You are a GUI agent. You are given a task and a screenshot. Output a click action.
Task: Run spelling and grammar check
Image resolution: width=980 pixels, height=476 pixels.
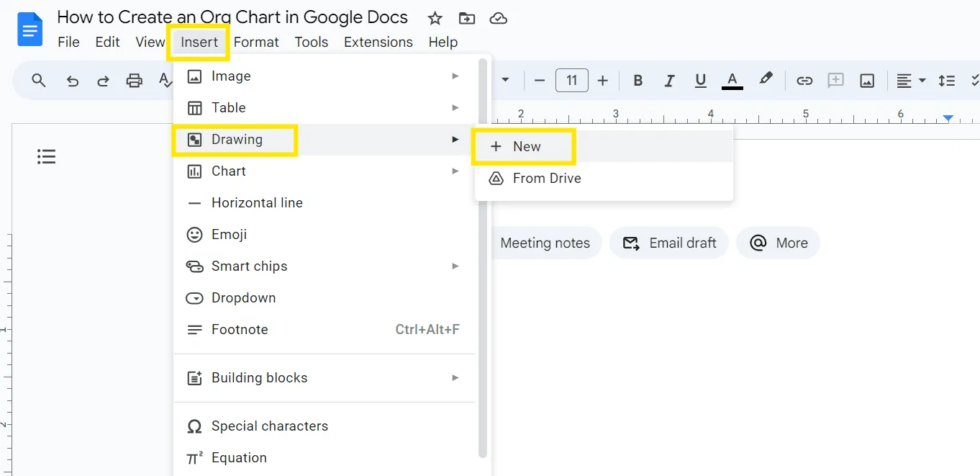point(165,81)
